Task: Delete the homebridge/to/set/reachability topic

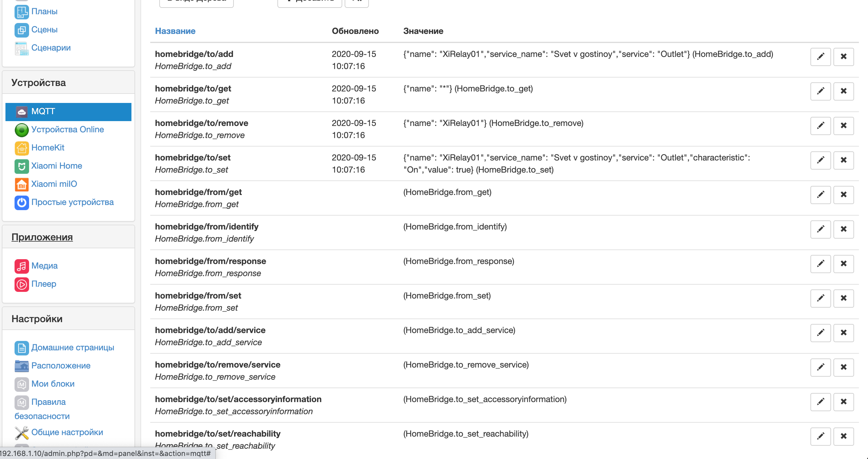Action: tap(843, 436)
